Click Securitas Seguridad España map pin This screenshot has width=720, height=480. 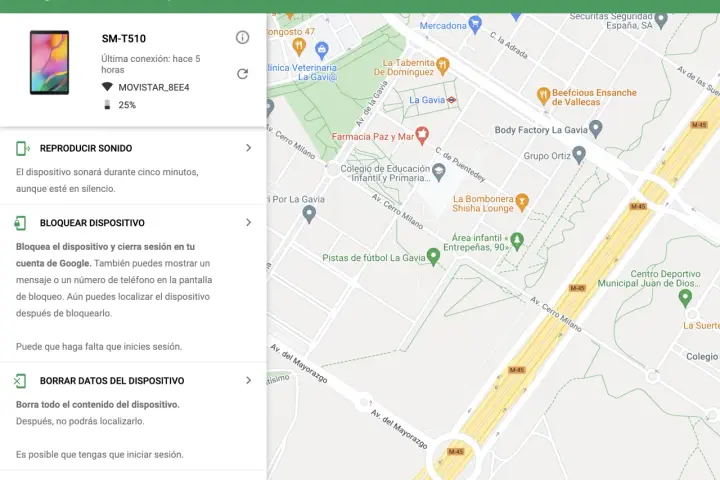point(661,20)
